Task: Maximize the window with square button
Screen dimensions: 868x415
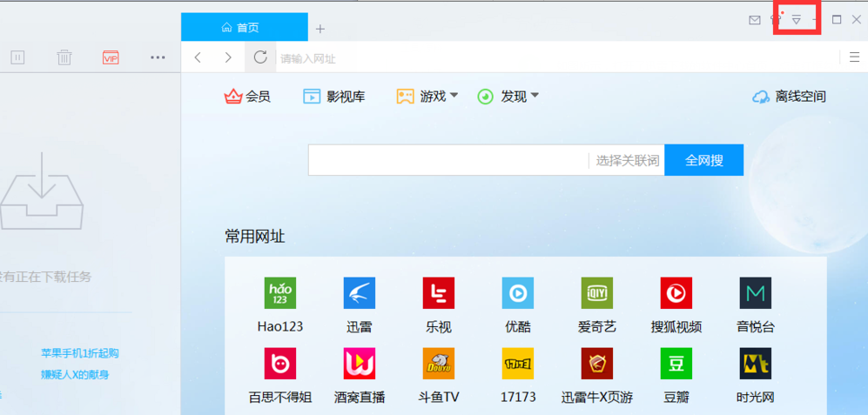Action: pyautogui.click(x=837, y=20)
